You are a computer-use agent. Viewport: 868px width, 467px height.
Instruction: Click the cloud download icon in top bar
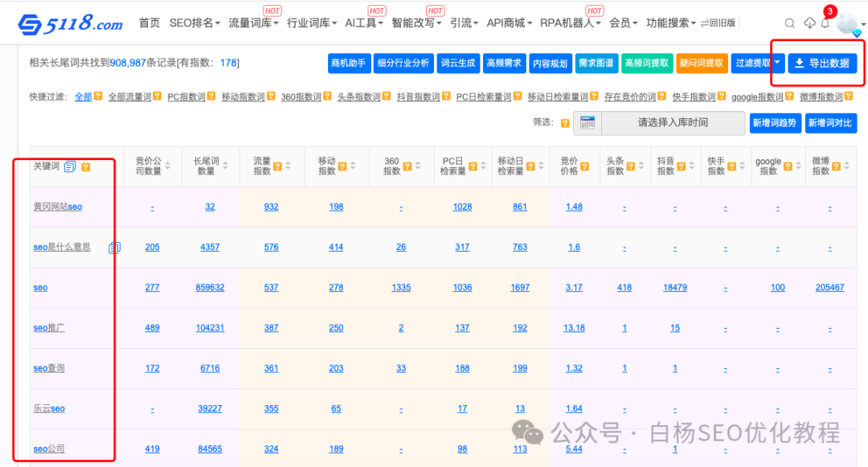[x=809, y=23]
